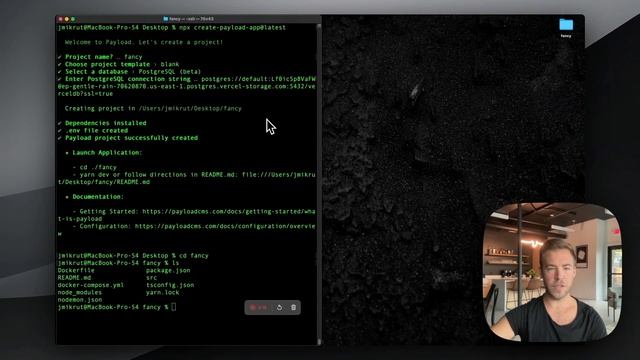Click 'package.json' in the ls output
The height and width of the screenshot is (360, 640).
click(168, 270)
